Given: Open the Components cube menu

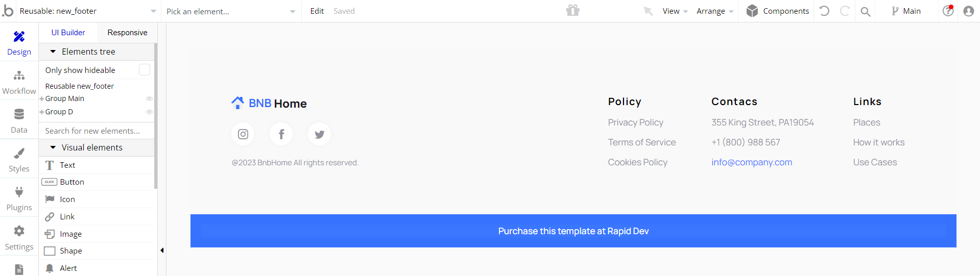Looking at the screenshot, I should (x=777, y=11).
